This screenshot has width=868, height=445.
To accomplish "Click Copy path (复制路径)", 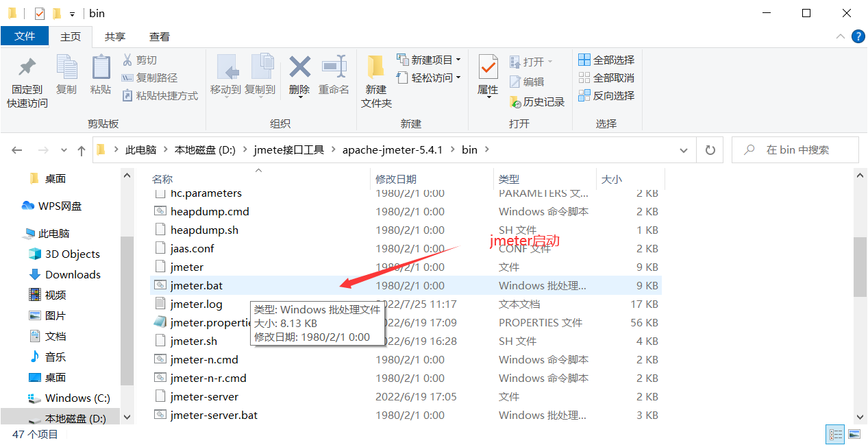I will tap(149, 78).
